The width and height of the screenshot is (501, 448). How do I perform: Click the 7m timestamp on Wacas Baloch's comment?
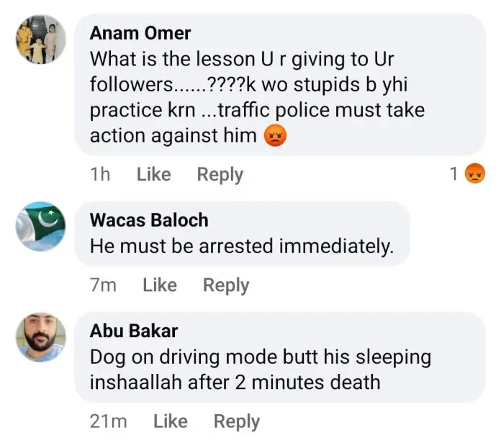104,285
